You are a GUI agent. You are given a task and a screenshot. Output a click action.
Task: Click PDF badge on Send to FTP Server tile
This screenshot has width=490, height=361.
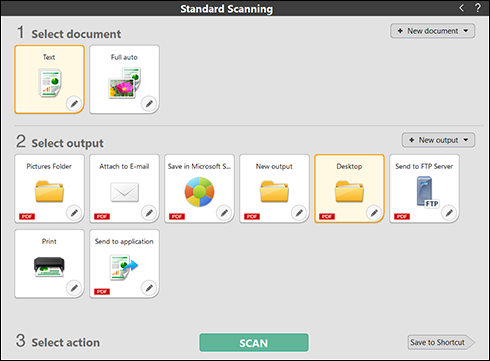[x=402, y=217]
